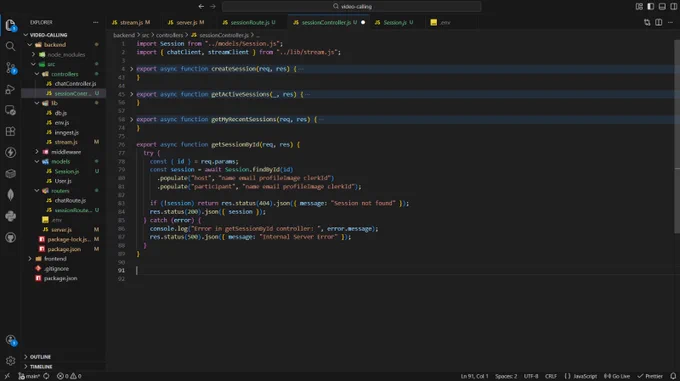Viewport: 680px width, 381px height.
Task: Switch to the Session.js tab
Action: [x=394, y=23]
